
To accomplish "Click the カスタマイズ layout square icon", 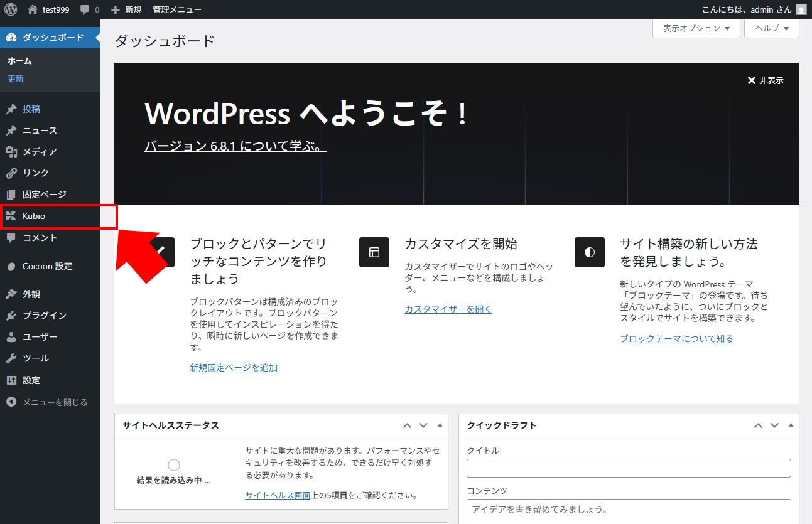I will tap(374, 252).
